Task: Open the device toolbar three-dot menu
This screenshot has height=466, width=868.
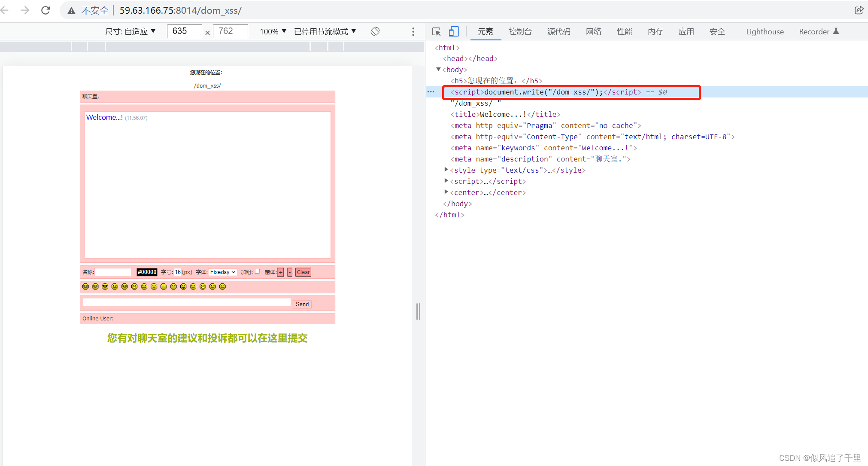Action: pos(413,31)
